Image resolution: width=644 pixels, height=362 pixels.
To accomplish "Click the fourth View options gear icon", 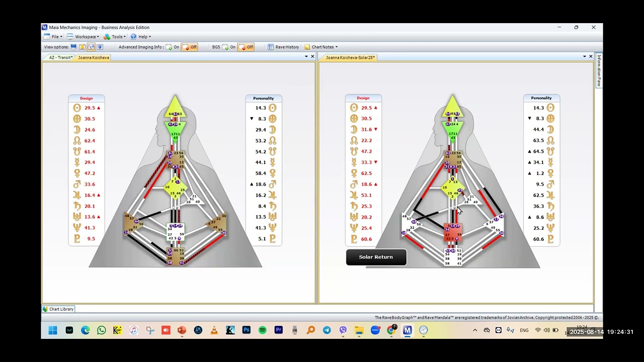I will tap(100, 47).
